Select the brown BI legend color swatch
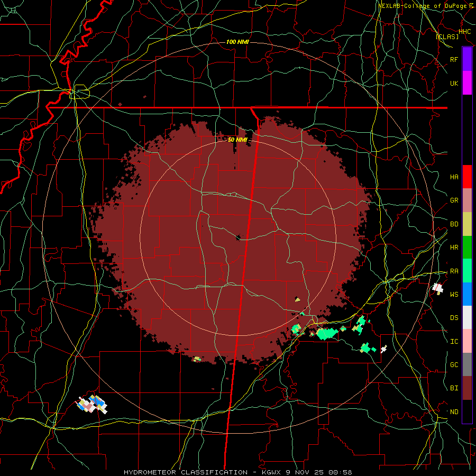The height and width of the screenshot is (476, 476). pos(467,388)
